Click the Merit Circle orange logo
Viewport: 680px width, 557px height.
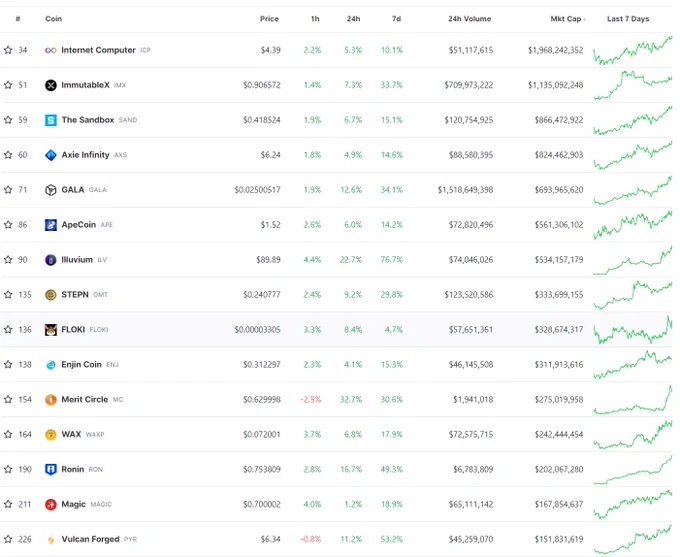[51, 400]
